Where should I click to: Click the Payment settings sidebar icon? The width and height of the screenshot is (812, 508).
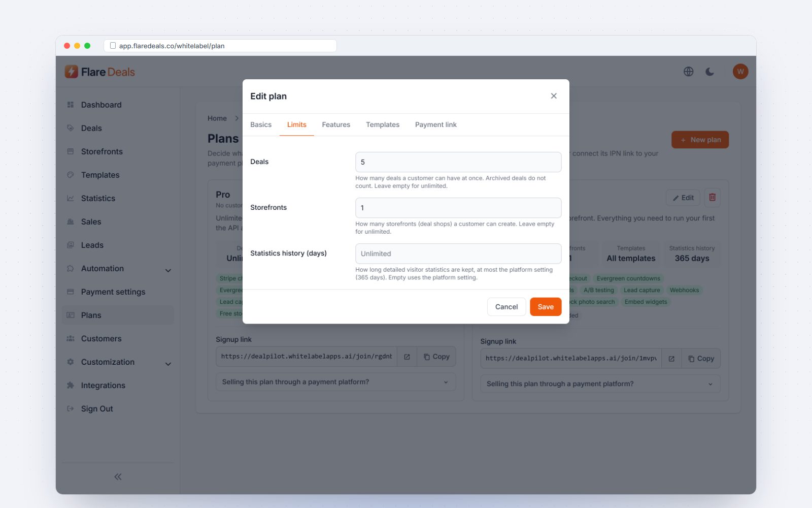[x=71, y=292]
